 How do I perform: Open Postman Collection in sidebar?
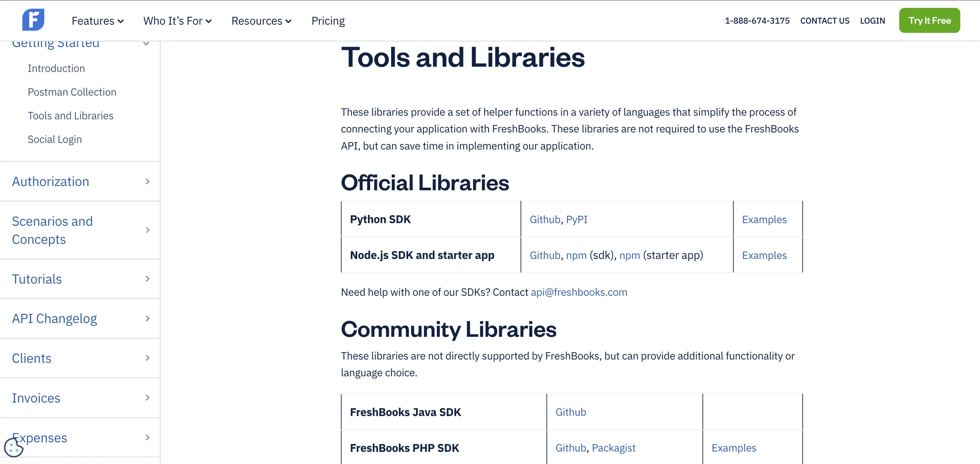(x=72, y=92)
